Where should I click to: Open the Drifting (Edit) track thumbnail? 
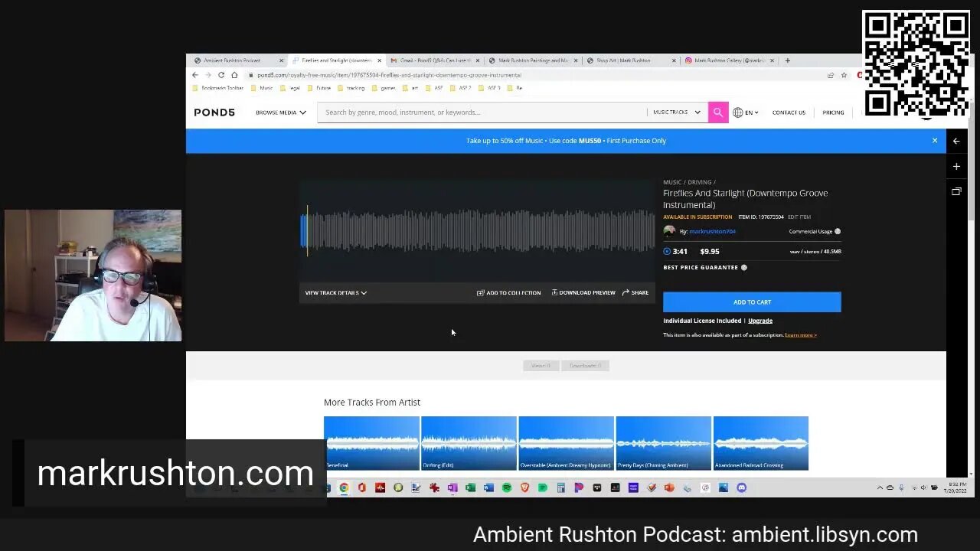click(469, 443)
